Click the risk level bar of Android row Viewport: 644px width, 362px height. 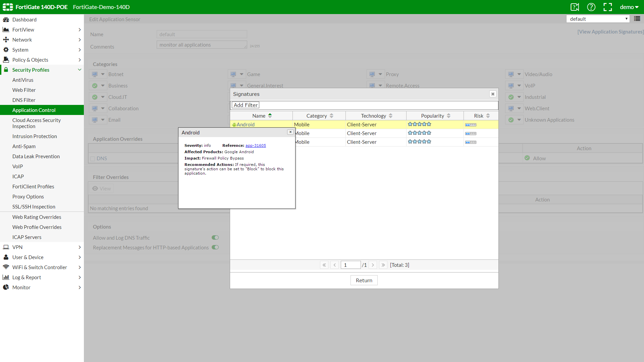click(471, 125)
